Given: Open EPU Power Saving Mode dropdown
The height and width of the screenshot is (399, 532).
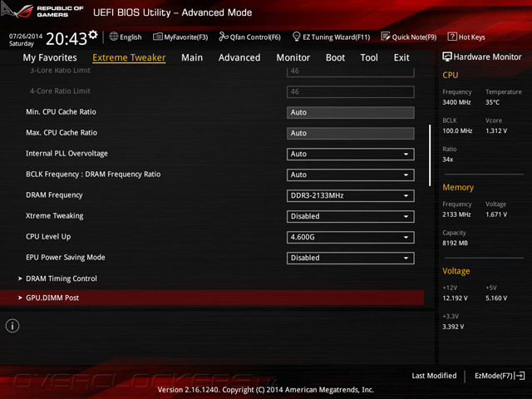Looking at the screenshot, I should point(351,258).
